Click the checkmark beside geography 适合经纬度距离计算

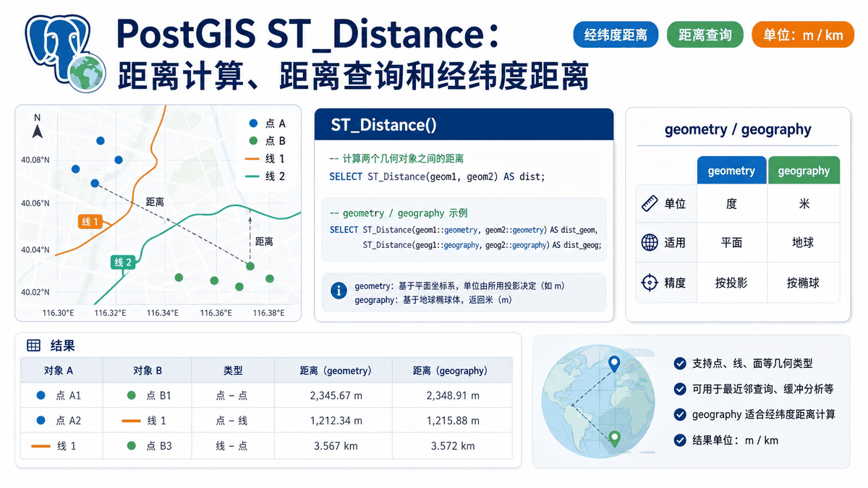[679, 414]
